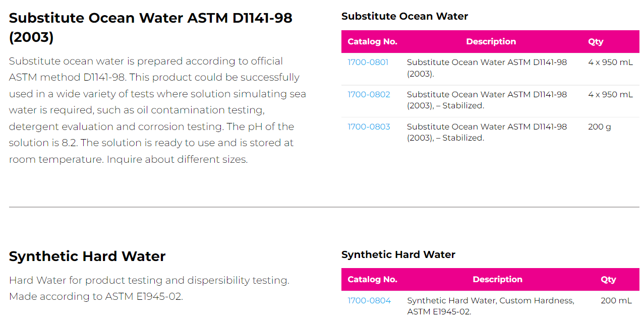Open catalog link 1700-0802
The width and height of the screenshot is (644, 325).
point(369,95)
